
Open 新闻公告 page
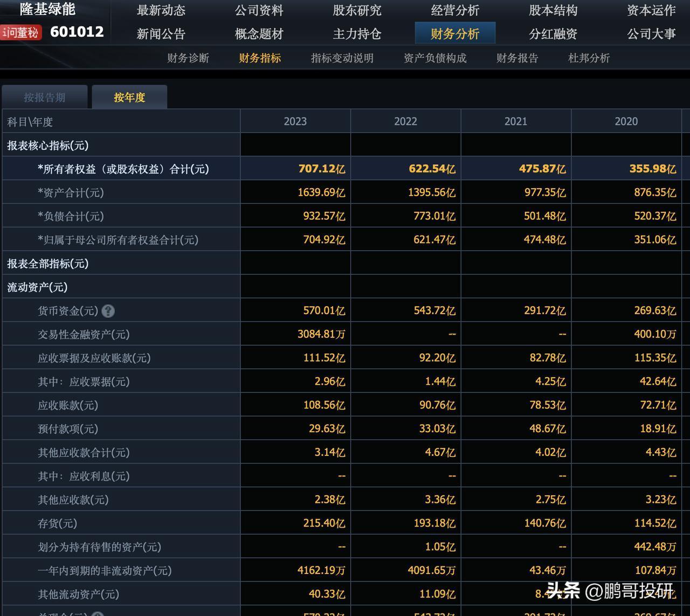(161, 34)
